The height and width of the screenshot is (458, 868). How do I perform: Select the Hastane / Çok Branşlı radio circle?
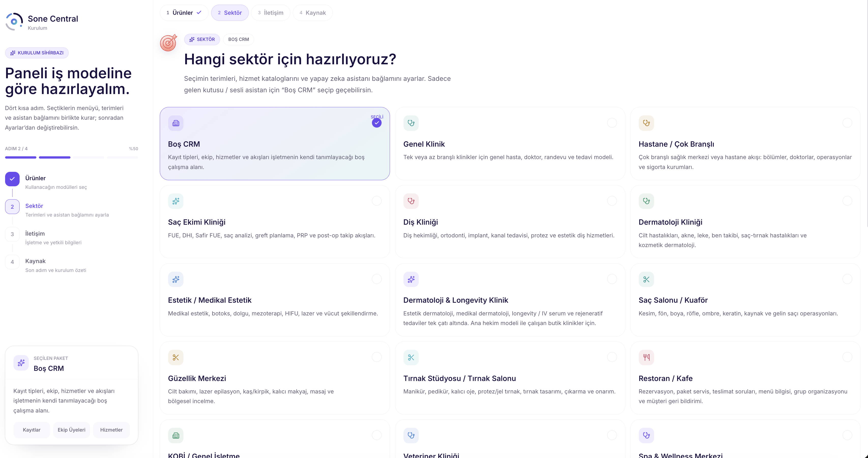(847, 123)
